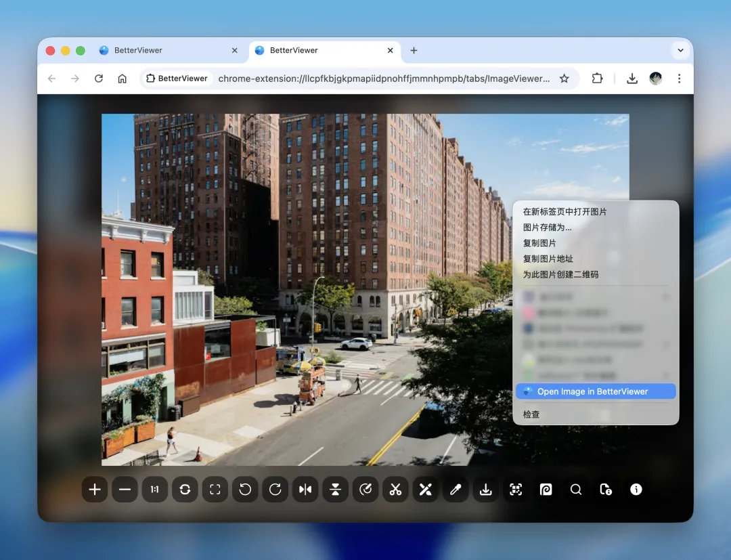Click the zoom out minus tool

(125, 489)
